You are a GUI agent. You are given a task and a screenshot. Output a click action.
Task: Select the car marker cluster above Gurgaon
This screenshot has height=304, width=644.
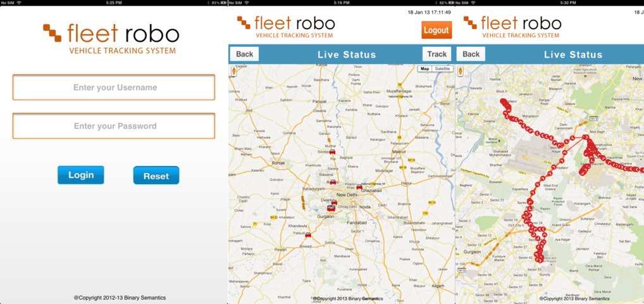tap(331, 208)
